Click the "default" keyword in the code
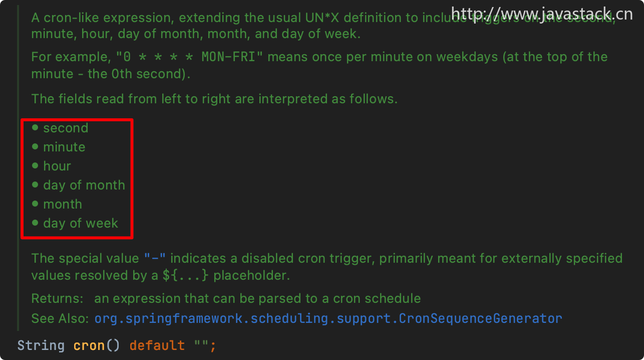 [x=157, y=346]
